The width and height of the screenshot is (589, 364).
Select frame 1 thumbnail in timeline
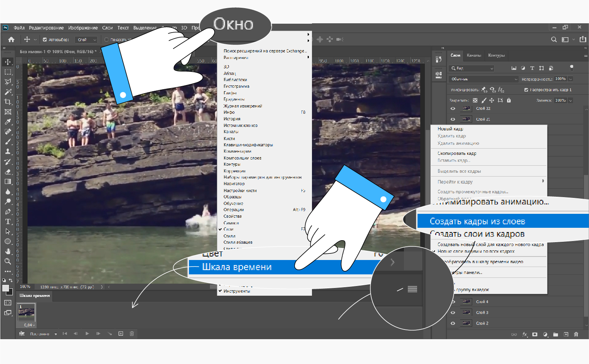pos(26,312)
